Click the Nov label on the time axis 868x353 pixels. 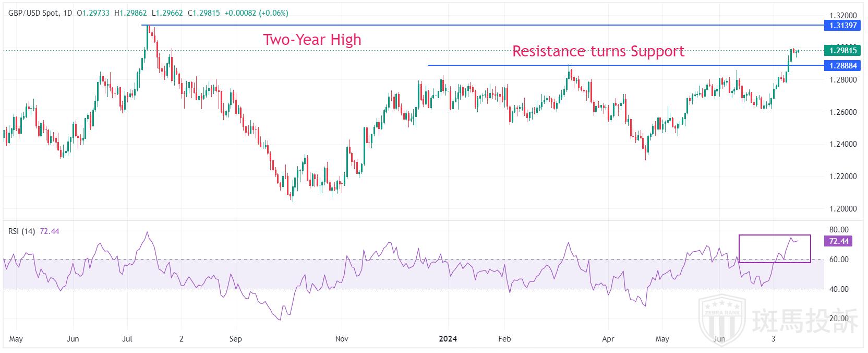pyautogui.click(x=342, y=339)
